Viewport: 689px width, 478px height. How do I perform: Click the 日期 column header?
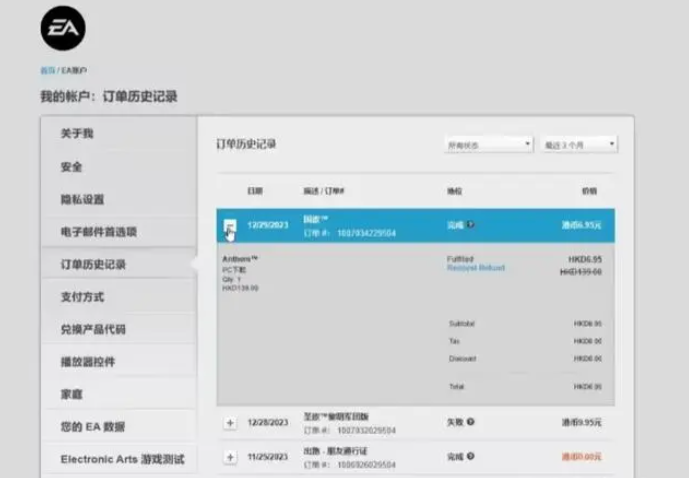(x=255, y=191)
